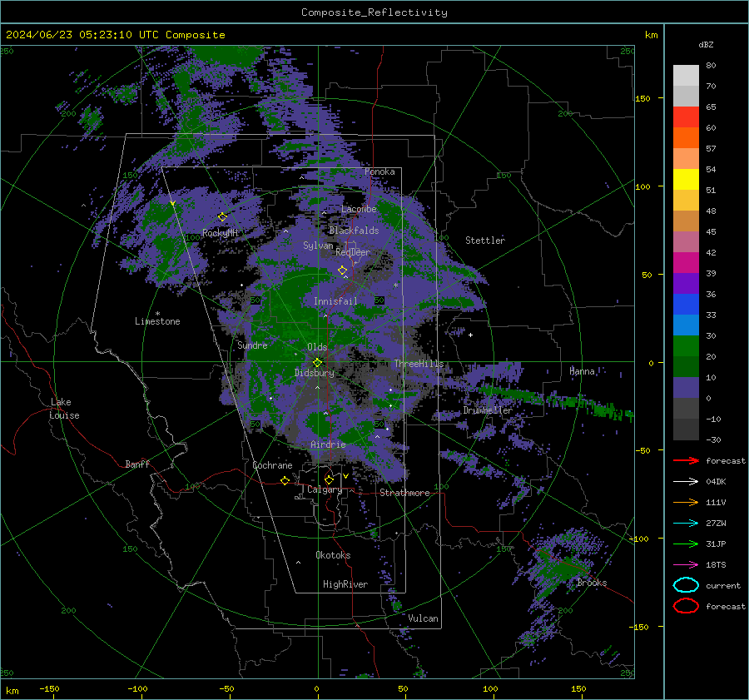Click the Banff map label
749x700 pixels.
(137, 464)
